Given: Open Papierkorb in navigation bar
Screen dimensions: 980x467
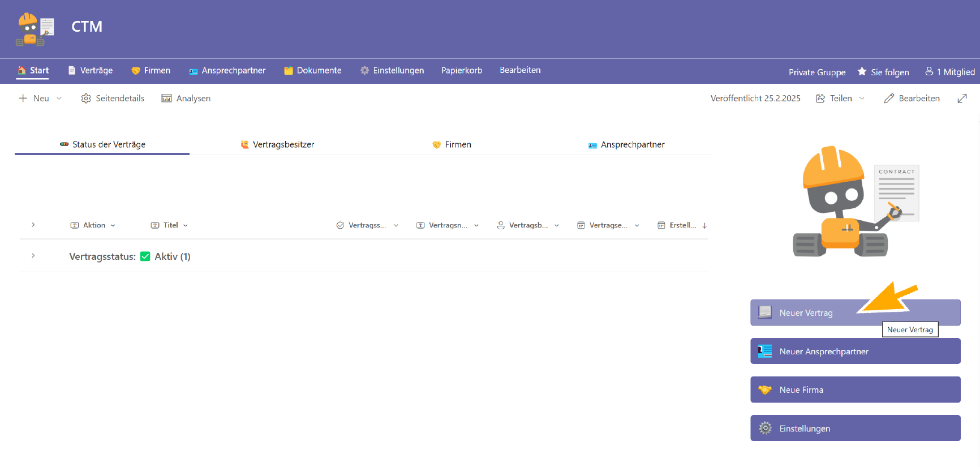Looking at the screenshot, I should pyautogui.click(x=462, y=71).
